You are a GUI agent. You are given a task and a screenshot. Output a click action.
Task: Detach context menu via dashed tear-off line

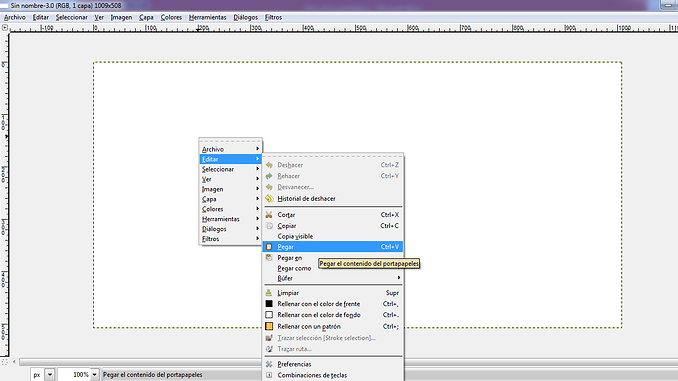click(x=230, y=141)
